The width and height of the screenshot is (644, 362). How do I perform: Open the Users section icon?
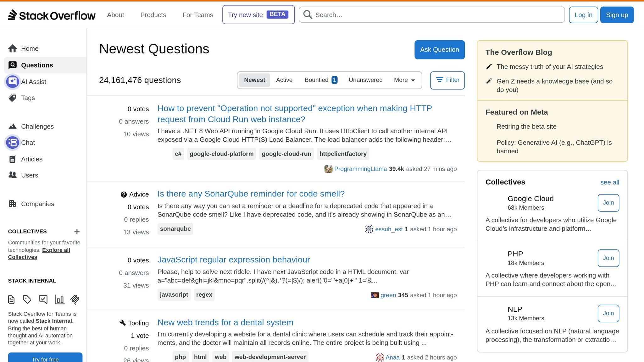[x=13, y=175]
